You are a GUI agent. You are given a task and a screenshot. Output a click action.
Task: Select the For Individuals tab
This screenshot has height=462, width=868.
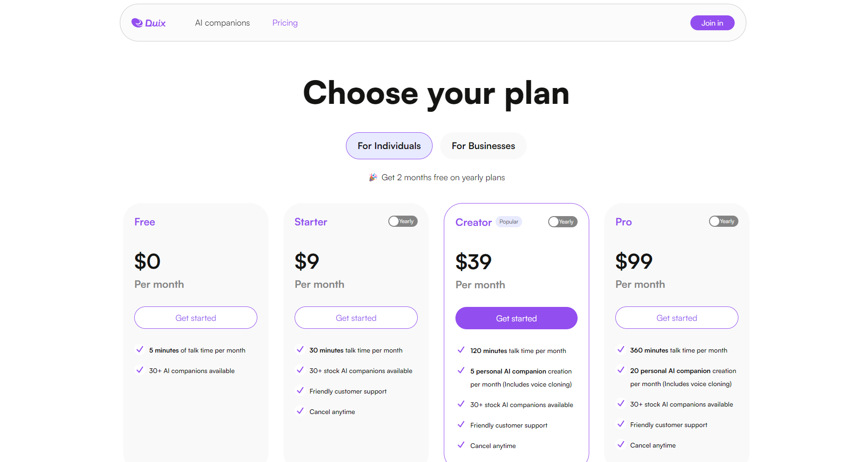pyautogui.click(x=389, y=146)
